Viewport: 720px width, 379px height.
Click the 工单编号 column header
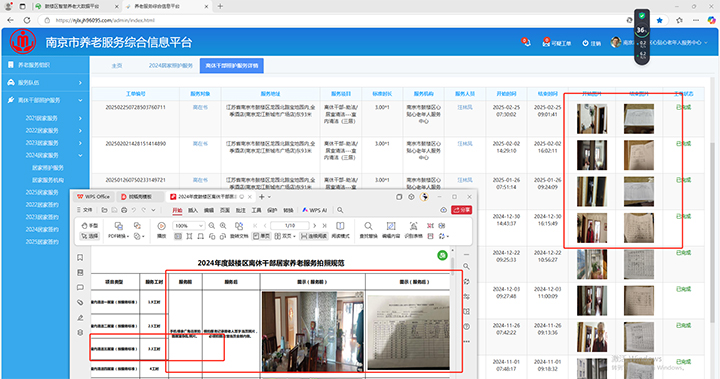pyautogui.click(x=135, y=94)
